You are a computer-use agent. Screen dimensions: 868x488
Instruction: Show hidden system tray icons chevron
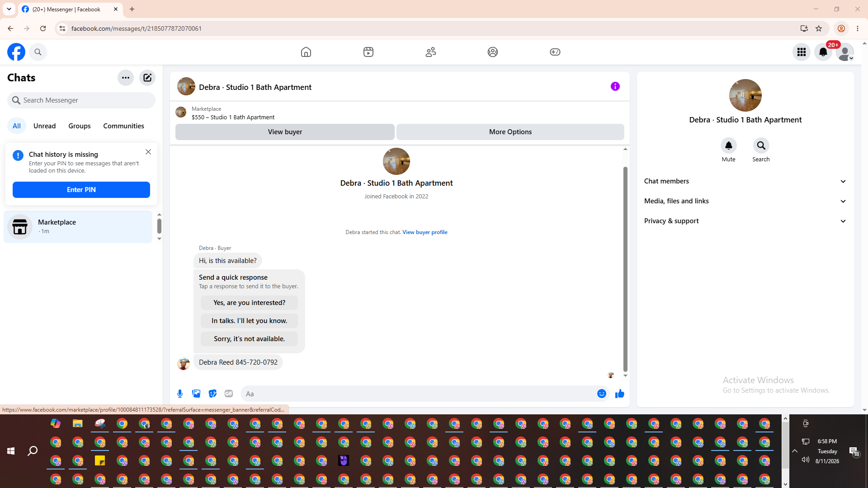tap(795, 451)
